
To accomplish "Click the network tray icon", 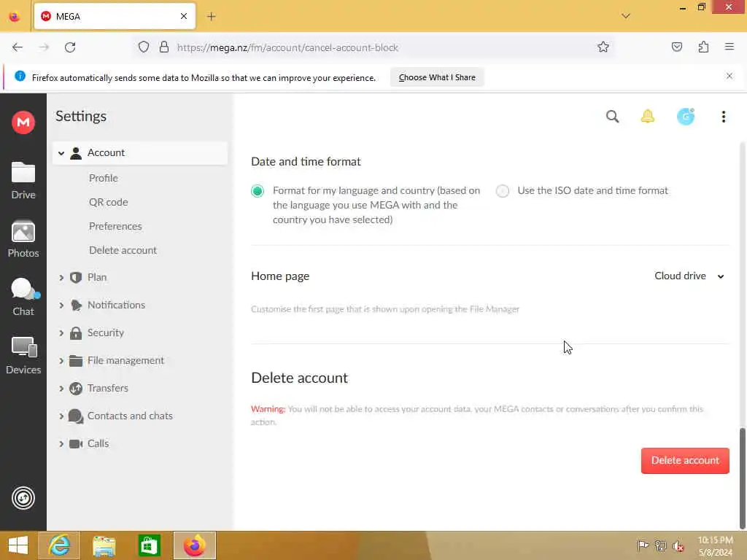I will 660,545.
